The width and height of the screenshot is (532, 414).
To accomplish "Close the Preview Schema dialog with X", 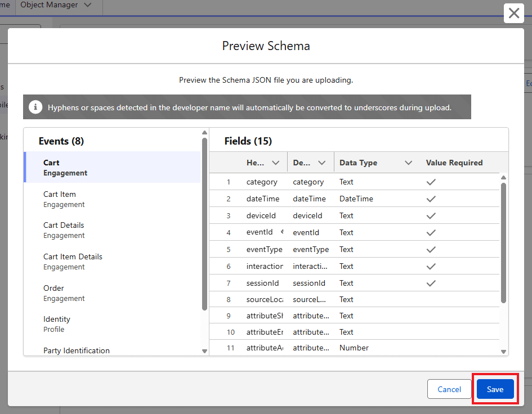I will point(513,13).
